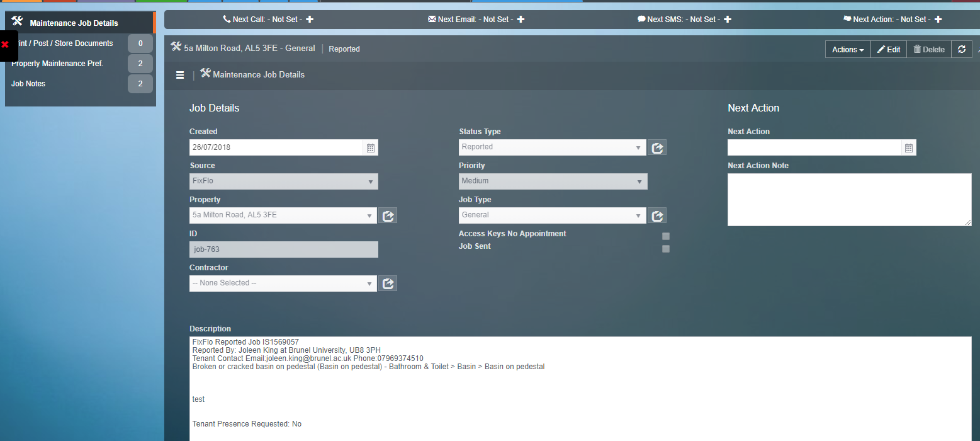Click into the Next Action Note text area
Viewport: 980px width, 441px height.
(849, 200)
